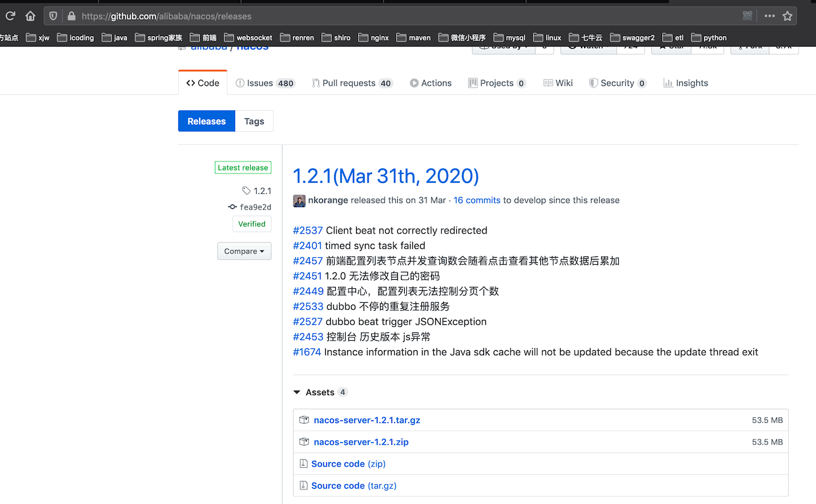Open the tracking protection shield icon
816x504 pixels.
53,16
